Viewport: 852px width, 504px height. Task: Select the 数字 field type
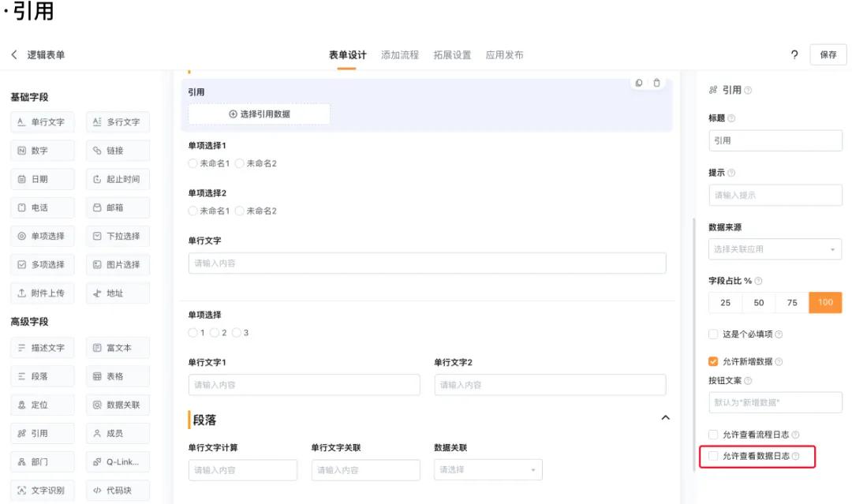point(43,151)
